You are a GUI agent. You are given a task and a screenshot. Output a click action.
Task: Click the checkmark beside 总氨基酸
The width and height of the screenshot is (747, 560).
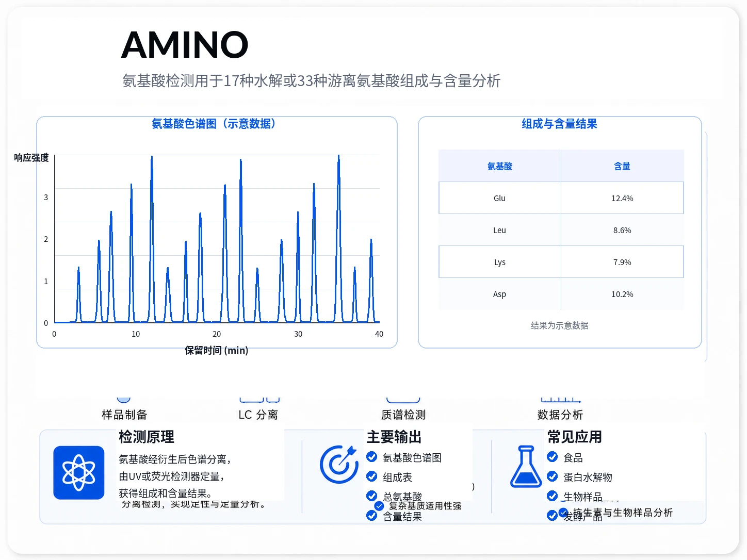tap(371, 496)
